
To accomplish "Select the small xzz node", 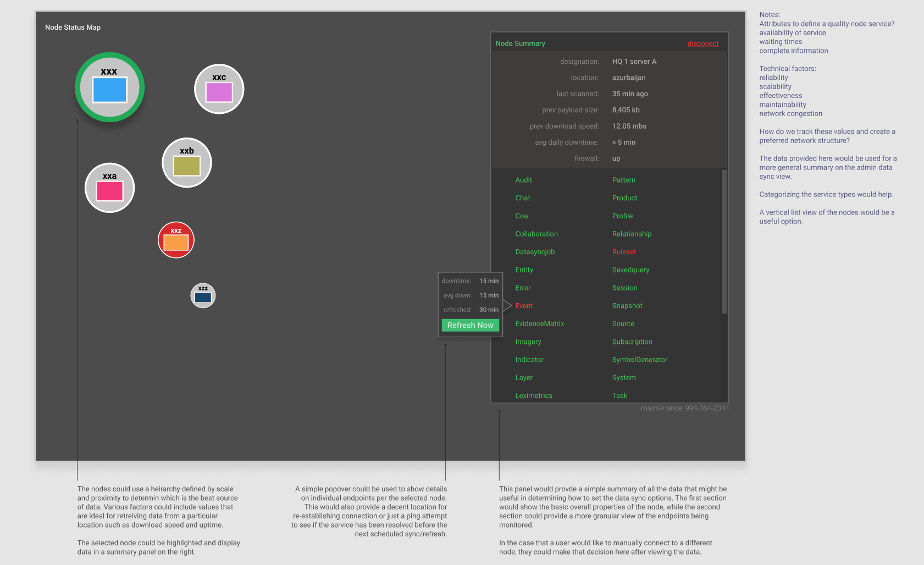I will (202, 295).
